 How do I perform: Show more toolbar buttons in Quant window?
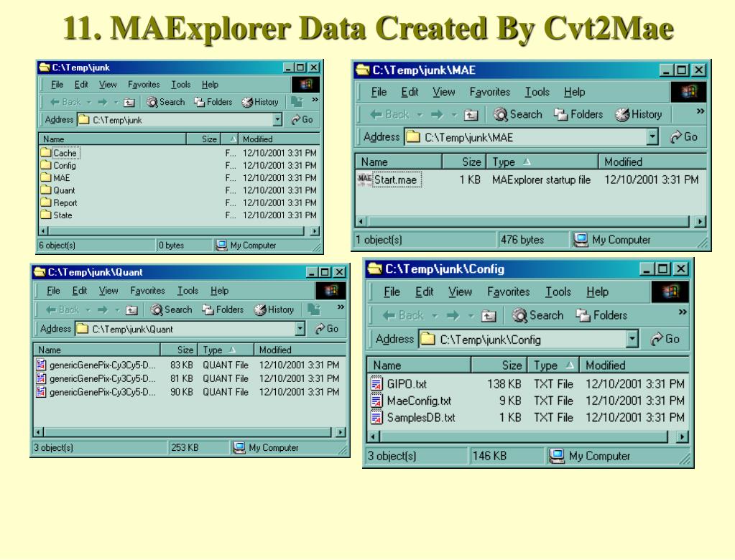[x=341, y=307]
